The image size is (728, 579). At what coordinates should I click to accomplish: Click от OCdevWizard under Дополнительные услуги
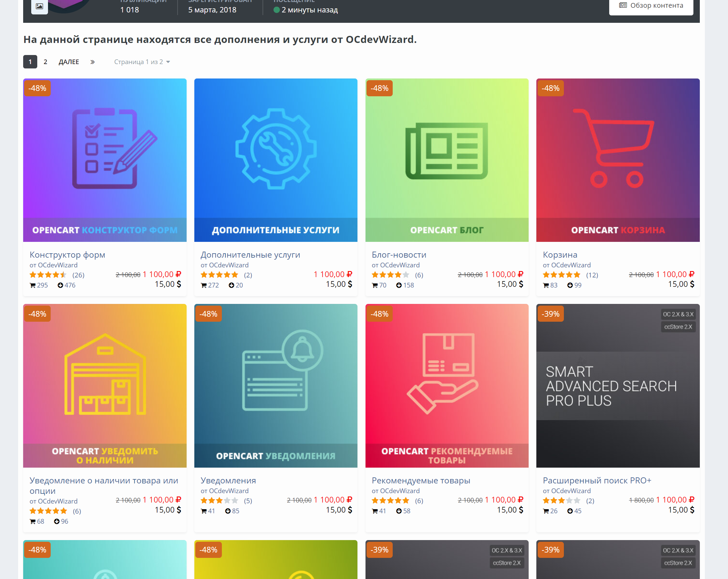click(x=225, y=265)
